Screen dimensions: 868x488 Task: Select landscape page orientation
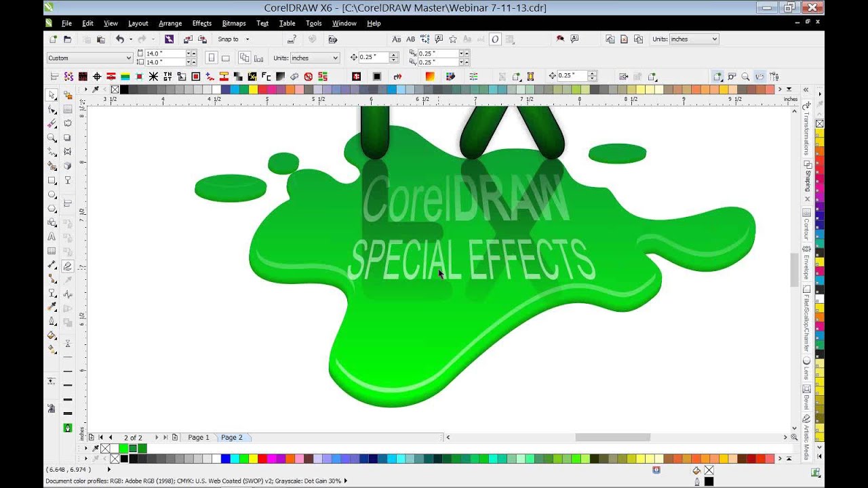tap(226, 58)
